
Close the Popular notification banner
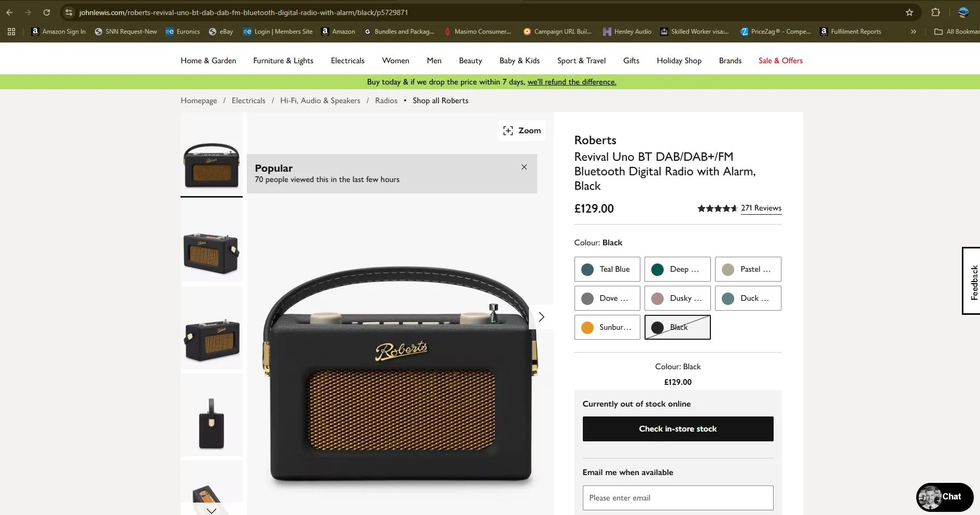[524, 167]
